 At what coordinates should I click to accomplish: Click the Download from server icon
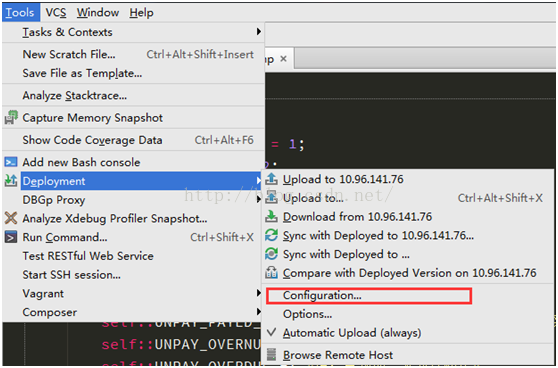pyautogui.click(x=272, y=216)
